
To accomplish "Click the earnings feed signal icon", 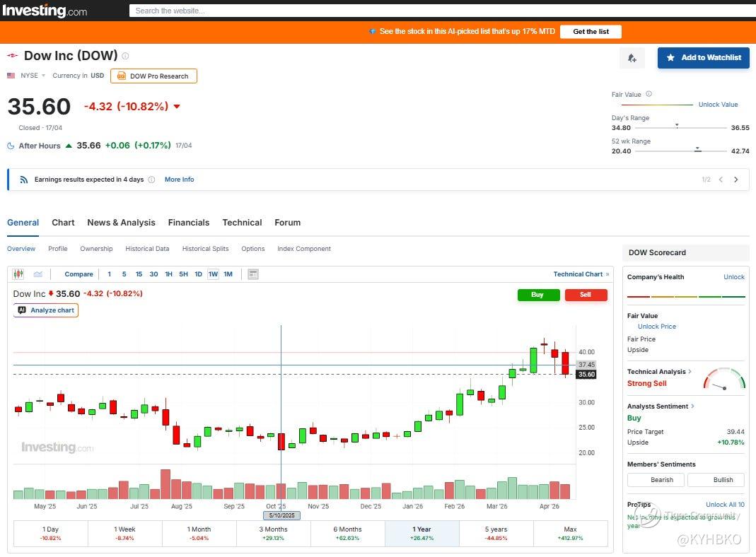I will point(23,180).
